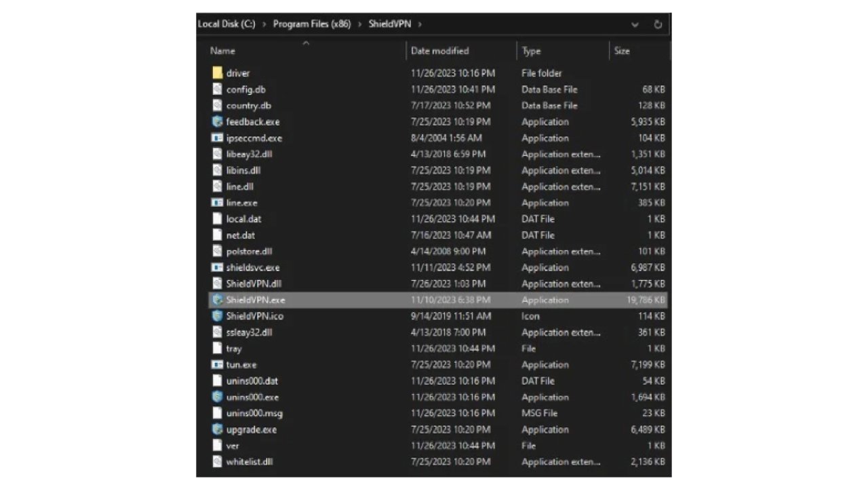Image resolution: width=868 pixels, height=489 pixels.
Task: Select the ipseccmd.exe console application icon
Action: tap(218, 138)
